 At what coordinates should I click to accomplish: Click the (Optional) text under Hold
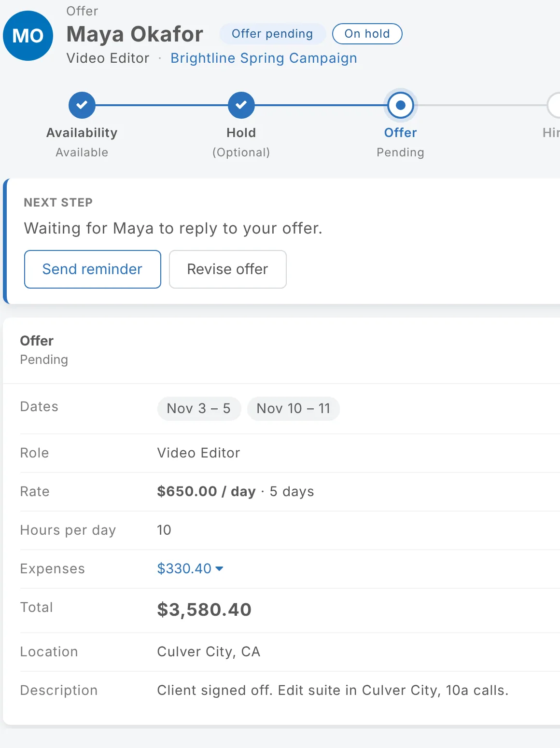coord(241,152)
